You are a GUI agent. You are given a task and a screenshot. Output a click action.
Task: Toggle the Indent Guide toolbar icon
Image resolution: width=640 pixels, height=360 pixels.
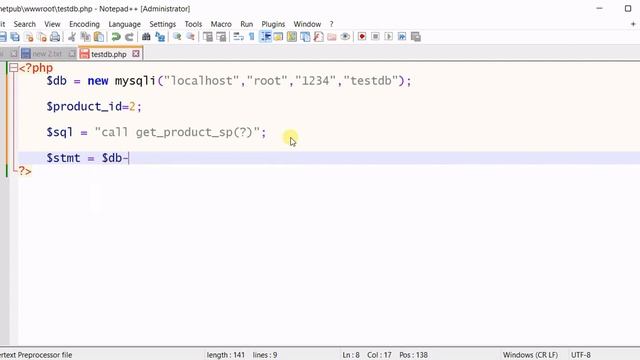click(265, 37)
